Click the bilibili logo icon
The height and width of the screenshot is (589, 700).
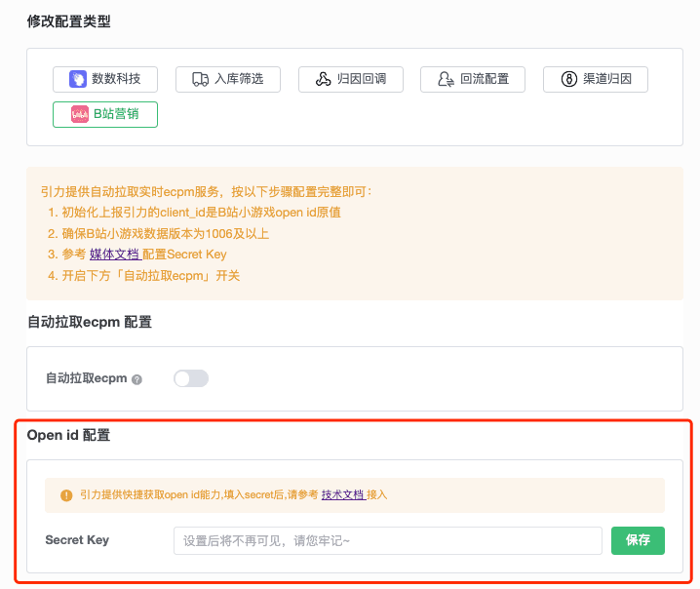tap(80, 114)
